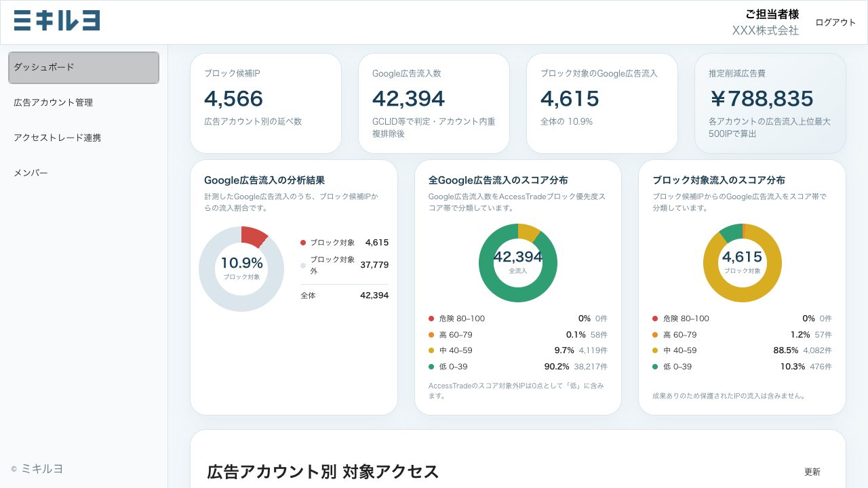Click the 全体 42,394 total row
Viewport: 868px width, 488px height.
click(x=344, y=296)
